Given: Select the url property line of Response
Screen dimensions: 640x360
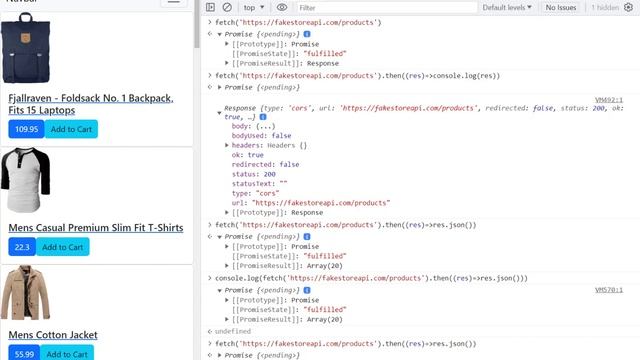Looking at the screenshot, I should pyautogui.click(x=311, y=203).
